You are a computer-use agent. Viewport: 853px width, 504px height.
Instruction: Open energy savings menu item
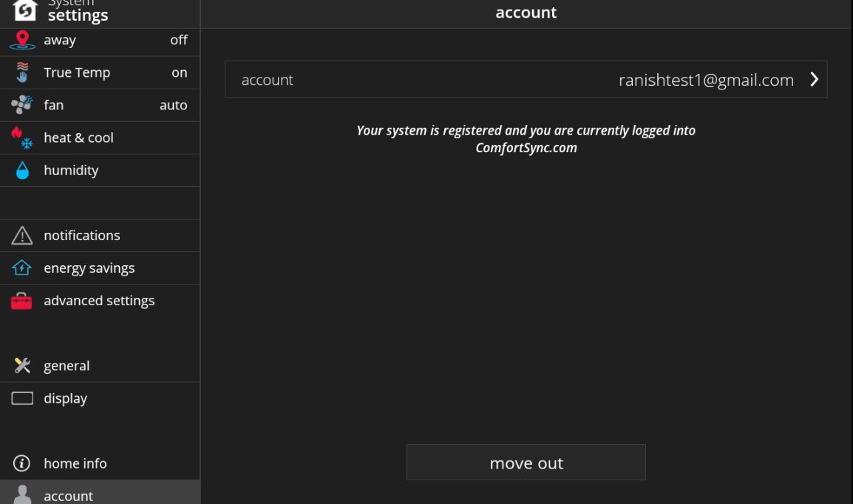[100, 268]
